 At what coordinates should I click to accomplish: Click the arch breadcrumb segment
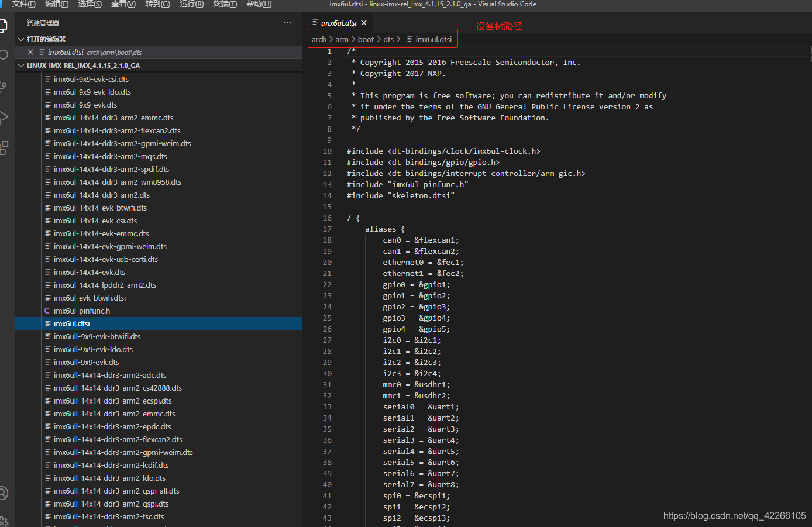click(x=319, y=39)
